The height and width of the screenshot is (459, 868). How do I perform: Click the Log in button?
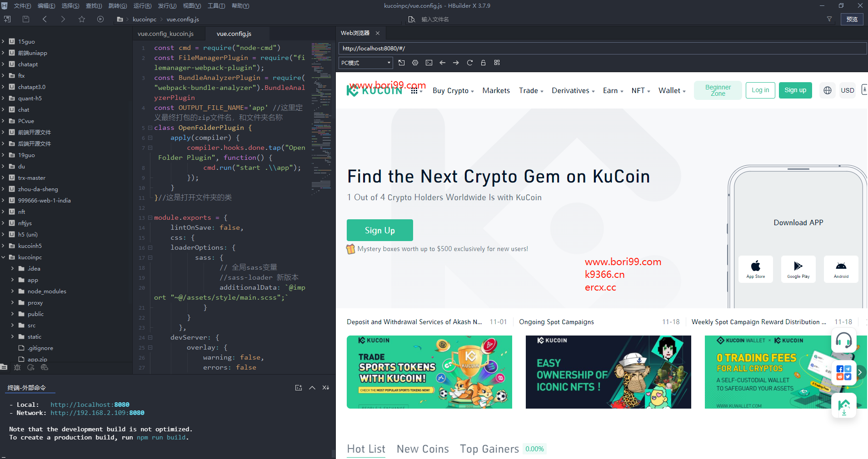[760, 90]
